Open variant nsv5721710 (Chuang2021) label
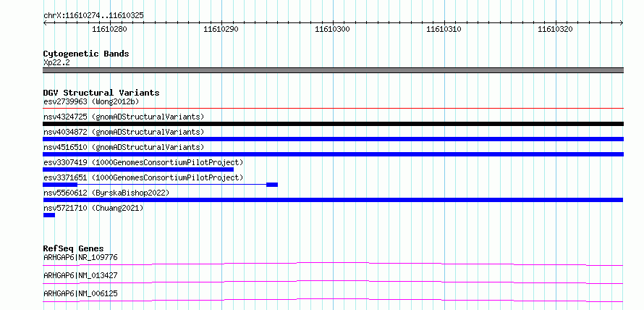The width and height of the screenshot is (644, 310). (93, 208)
